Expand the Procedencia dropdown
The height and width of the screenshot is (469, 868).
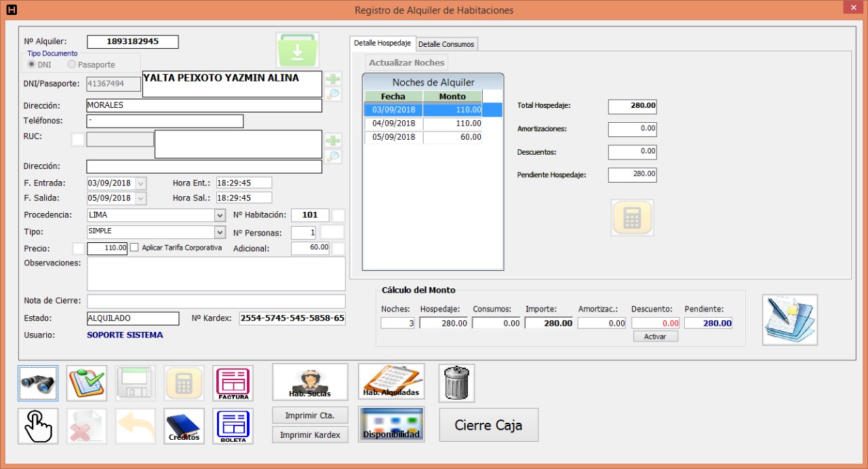[219, 215]
